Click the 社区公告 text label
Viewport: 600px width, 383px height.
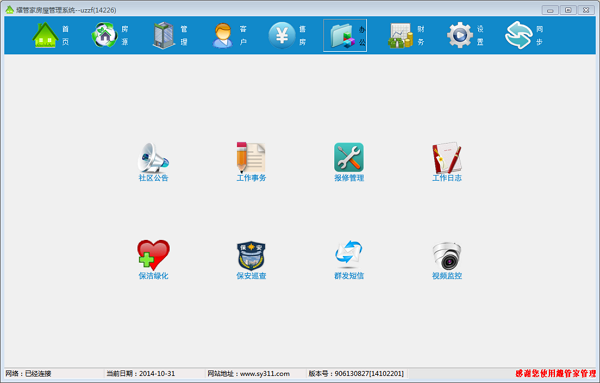pos(153,178)
